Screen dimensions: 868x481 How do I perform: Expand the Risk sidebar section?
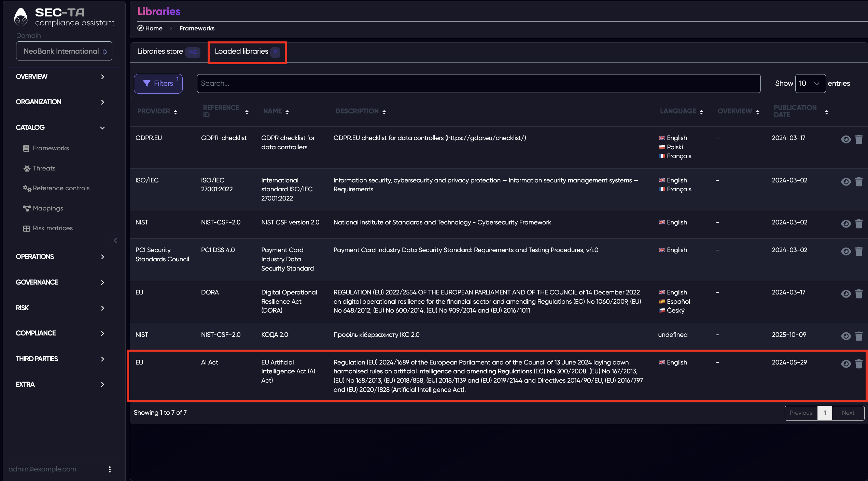(60, 308)
